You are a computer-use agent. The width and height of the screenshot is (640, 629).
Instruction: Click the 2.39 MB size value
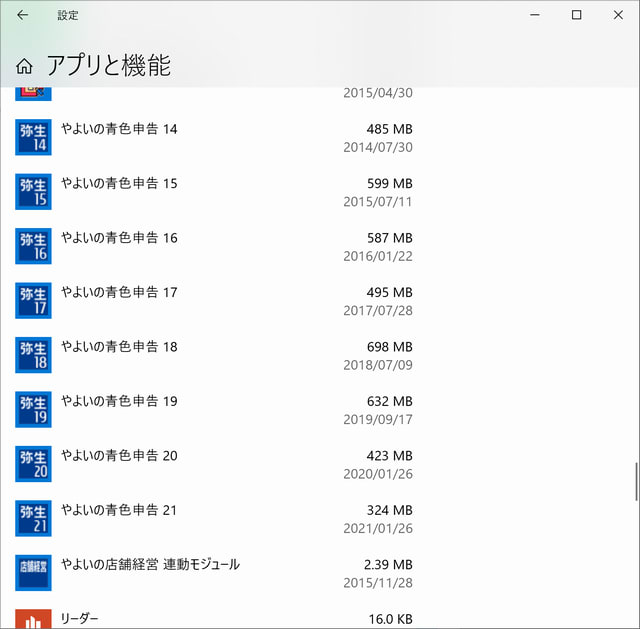[x=388, y=565]
